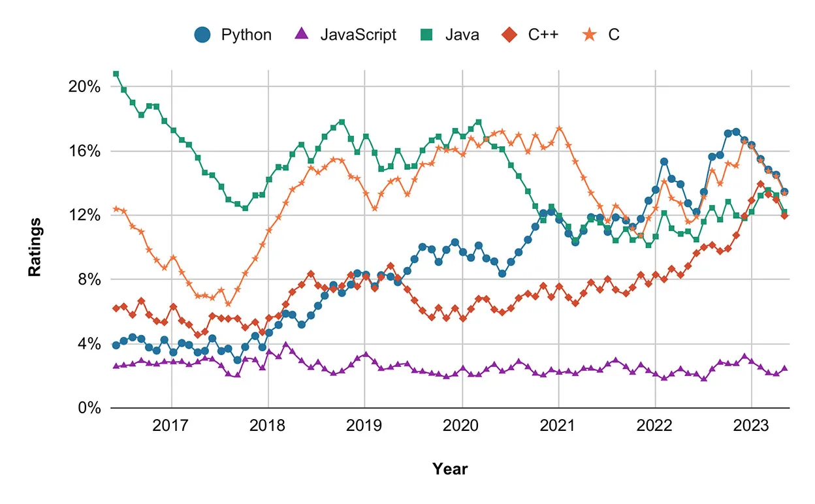
Task: Click the "Ratings" vertical axis title
Action: [35, 247]
